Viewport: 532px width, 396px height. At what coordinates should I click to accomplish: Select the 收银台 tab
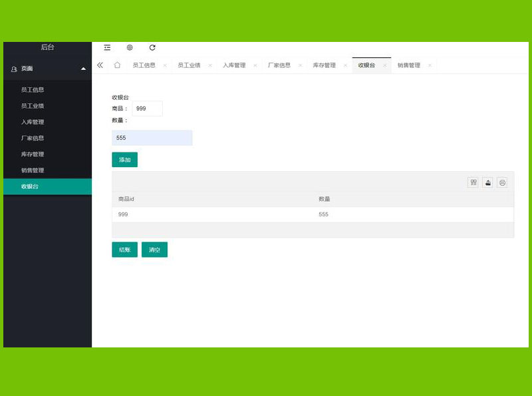click(x=367, y=65)
